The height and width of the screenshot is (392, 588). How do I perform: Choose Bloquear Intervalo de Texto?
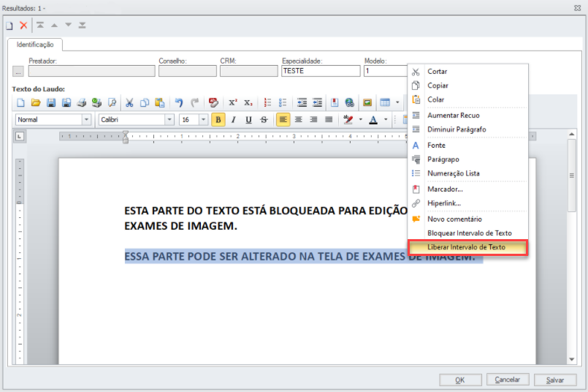click(468, 233)
